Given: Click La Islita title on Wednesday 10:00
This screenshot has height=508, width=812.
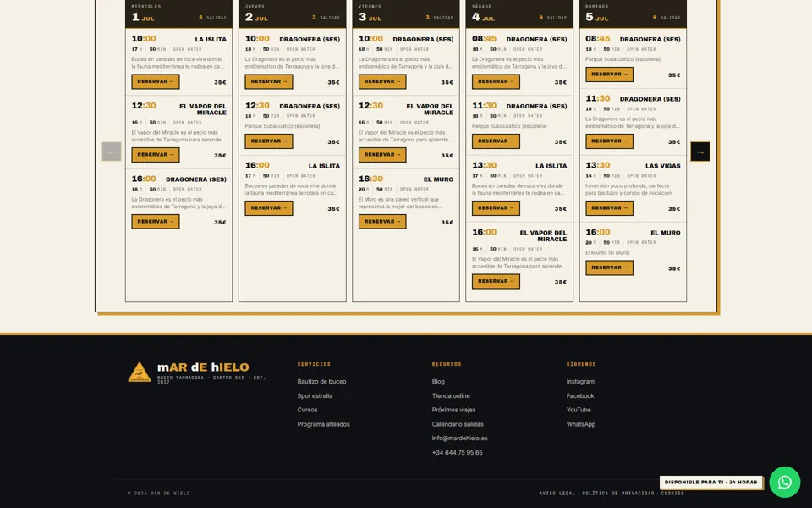Looking at the screenshot, I should (x=211, y=40).
